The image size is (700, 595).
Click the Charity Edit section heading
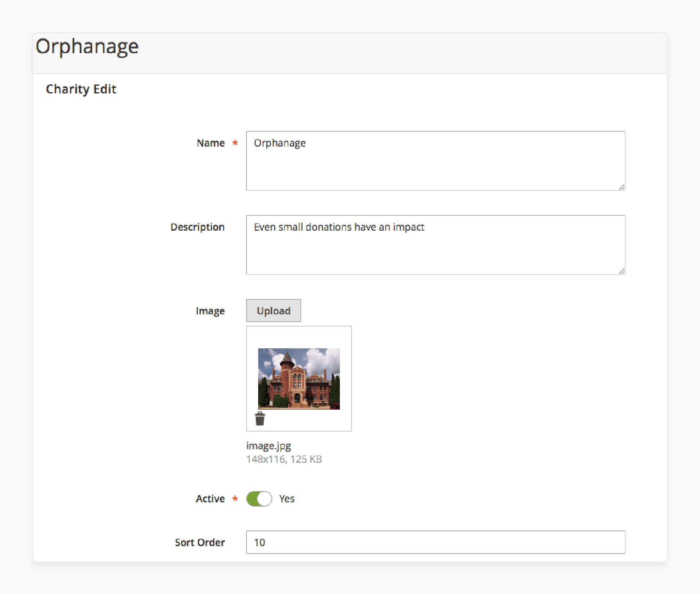click(81, 89)
